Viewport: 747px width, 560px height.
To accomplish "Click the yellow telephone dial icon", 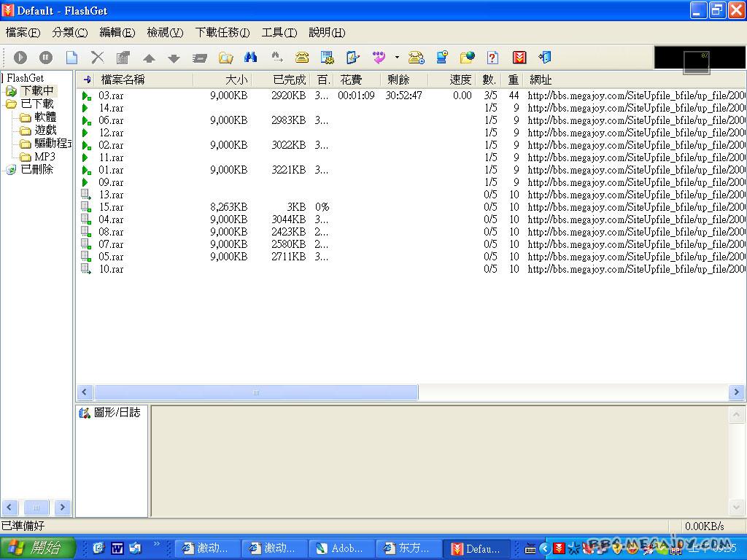I will click(x=301, y=58).
